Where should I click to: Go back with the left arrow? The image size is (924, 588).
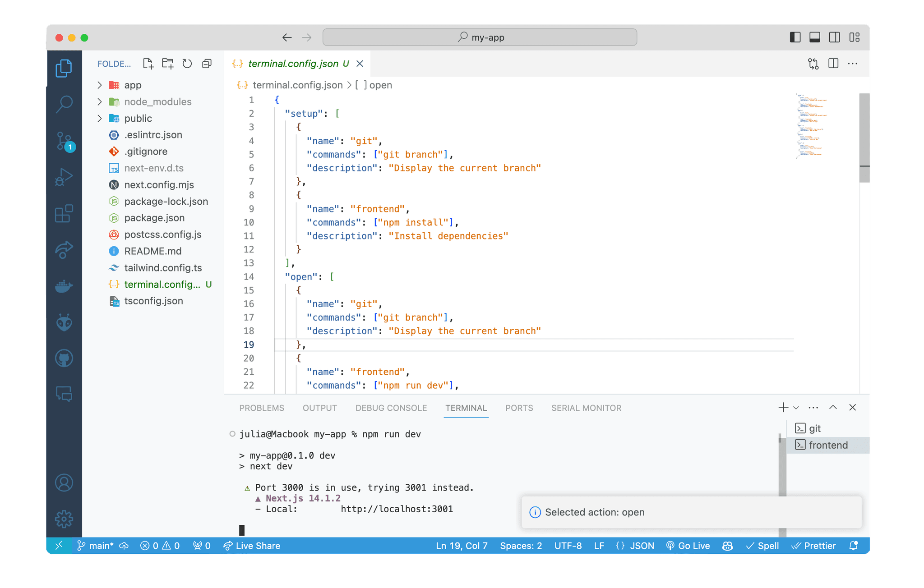287,37
